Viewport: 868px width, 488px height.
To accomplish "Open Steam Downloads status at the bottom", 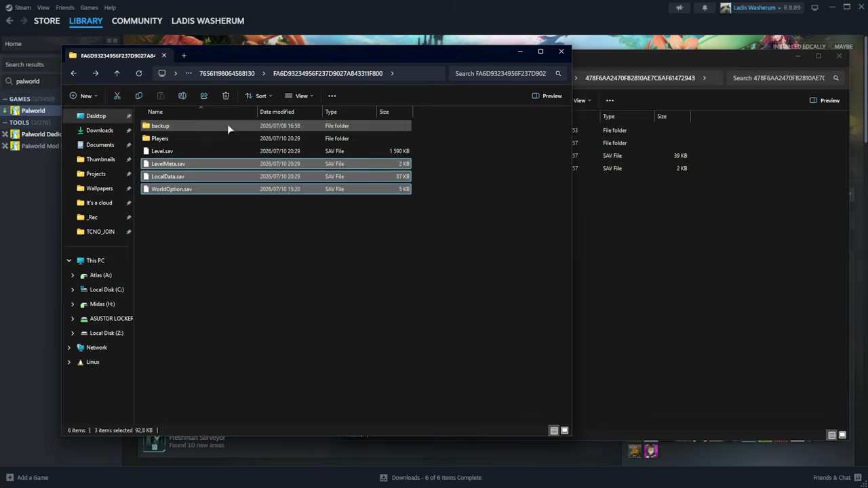I will coord(431,477).
